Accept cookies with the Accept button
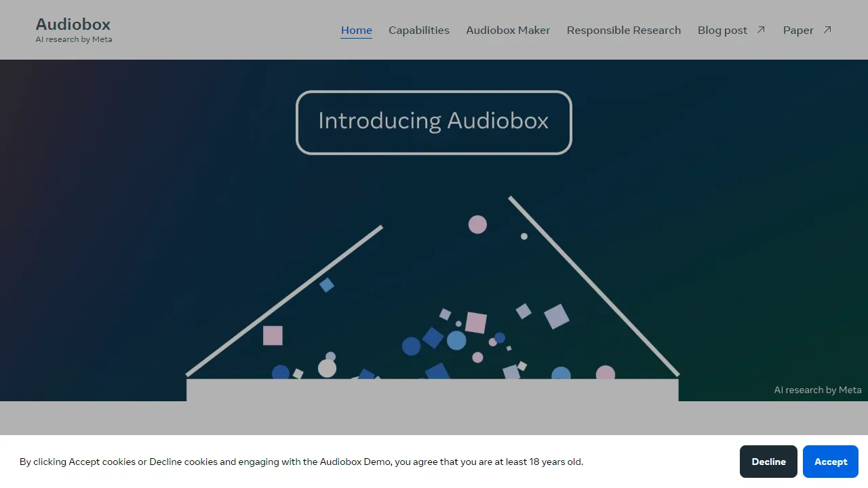Screen dimensions: 868x488 [x=831, y=462]
